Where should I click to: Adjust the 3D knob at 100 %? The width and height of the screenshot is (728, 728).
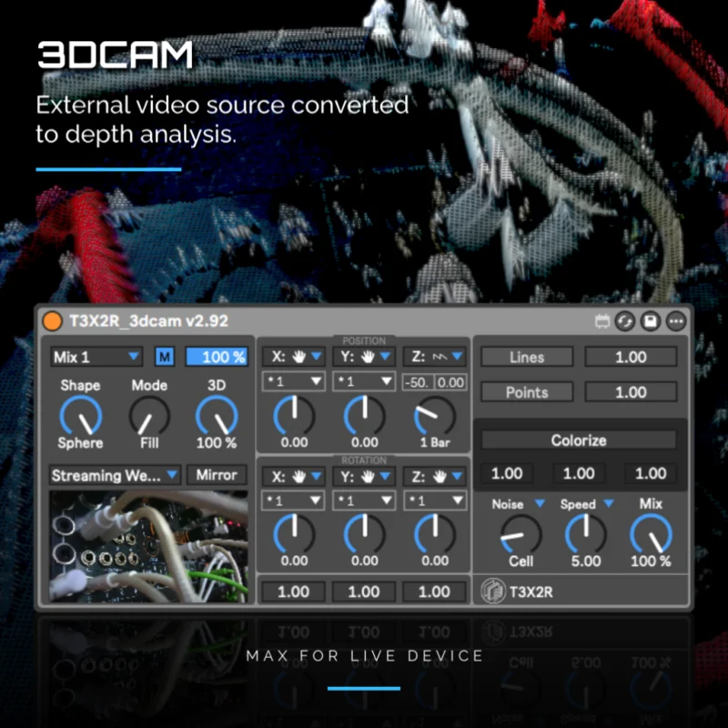click(217, 416)
